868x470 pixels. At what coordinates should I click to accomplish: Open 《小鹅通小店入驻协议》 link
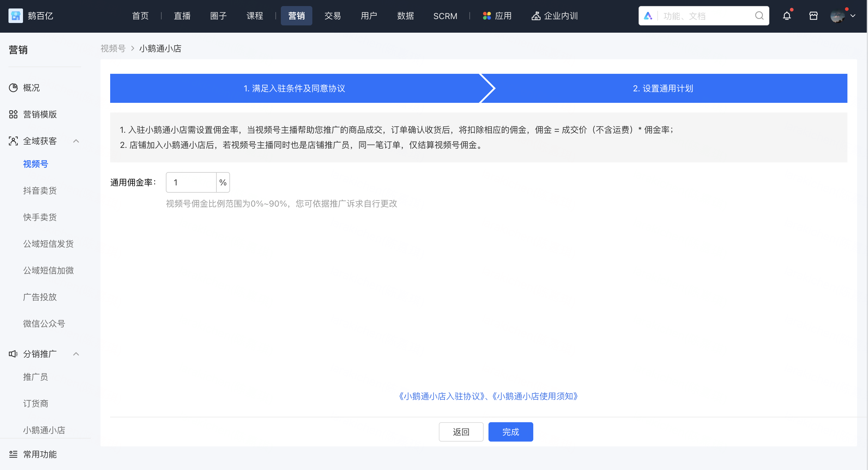coord(441,396)
